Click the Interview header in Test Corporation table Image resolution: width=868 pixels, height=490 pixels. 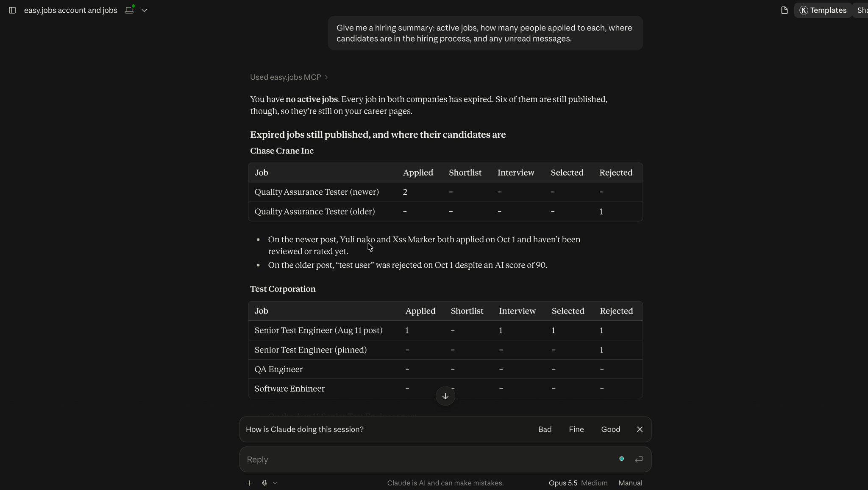(x=517, y=311)
